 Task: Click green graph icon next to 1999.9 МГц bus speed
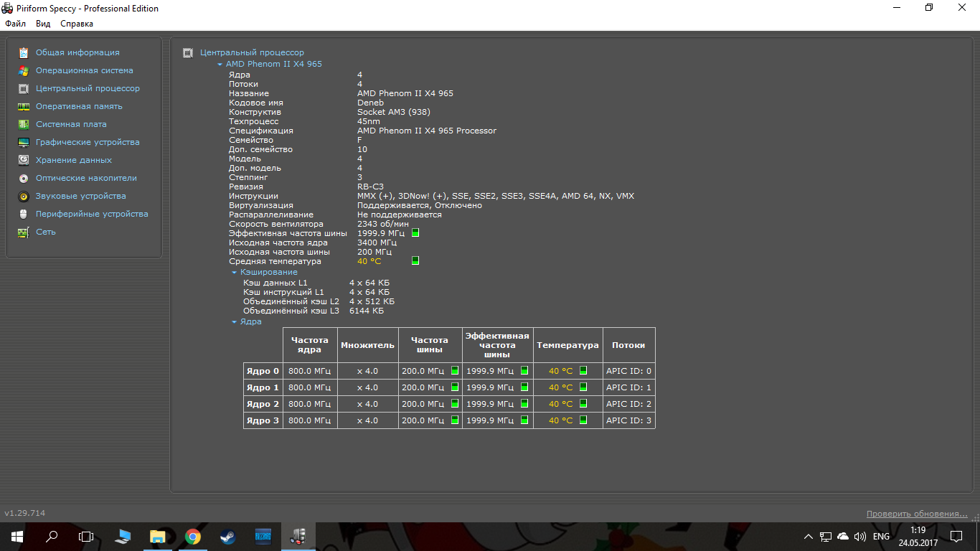coord(415,233)
